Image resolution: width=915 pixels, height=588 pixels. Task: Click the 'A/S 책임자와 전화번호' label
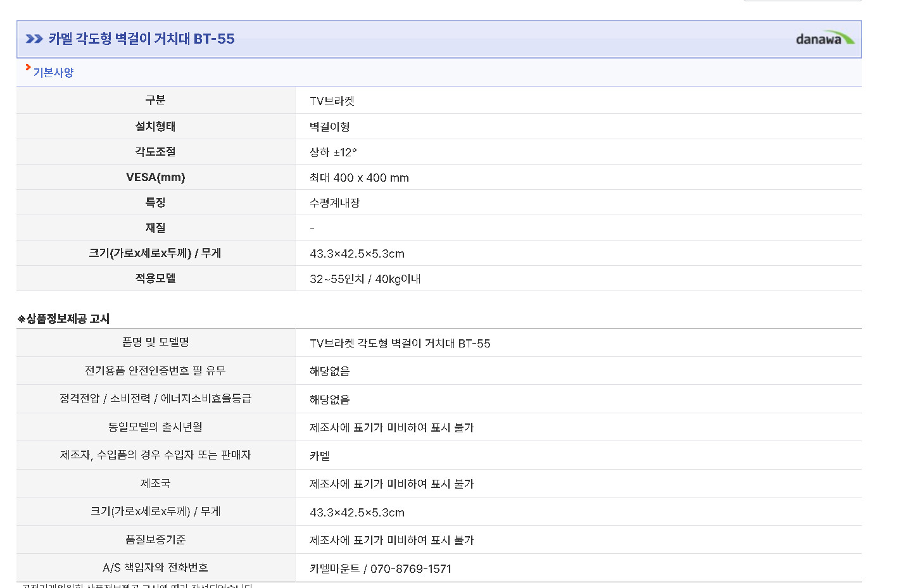155,567
